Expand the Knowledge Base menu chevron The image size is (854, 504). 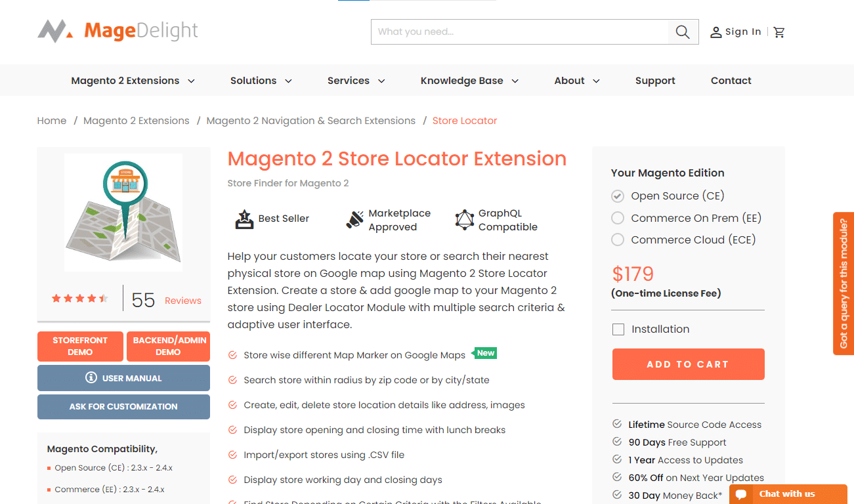point(515,81)
